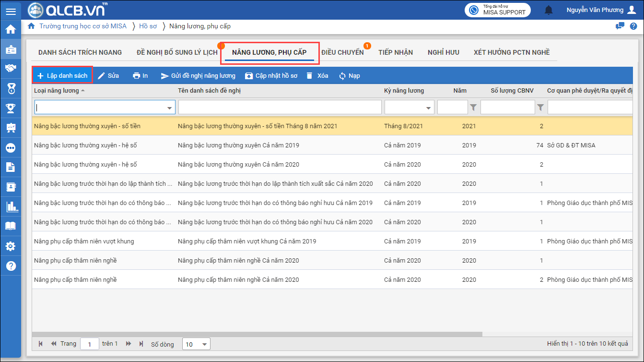The image size is (644, 362).
Task: Open the hamburger menu in sidebar
Action: 10,11
